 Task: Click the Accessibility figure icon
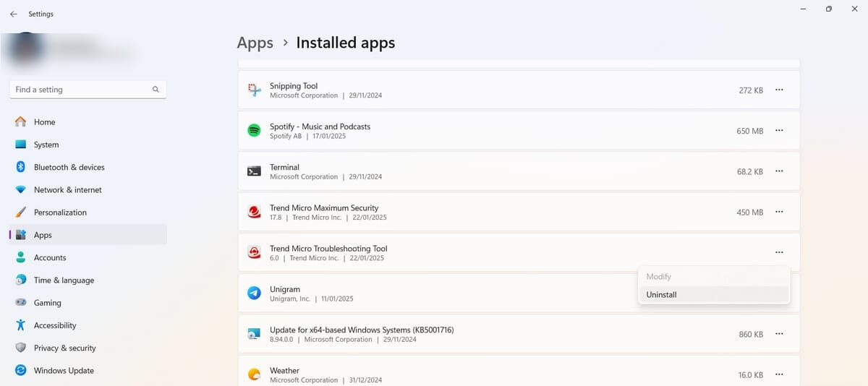[x=20, y=325]
